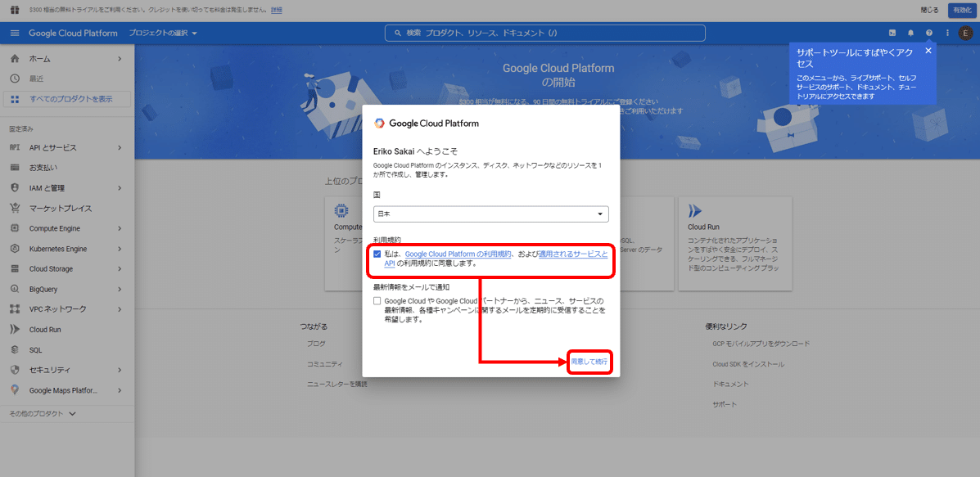Click the Cloud Run arrows icon in sidebar
The image size is (980, 477).
(x=15, y=330)
